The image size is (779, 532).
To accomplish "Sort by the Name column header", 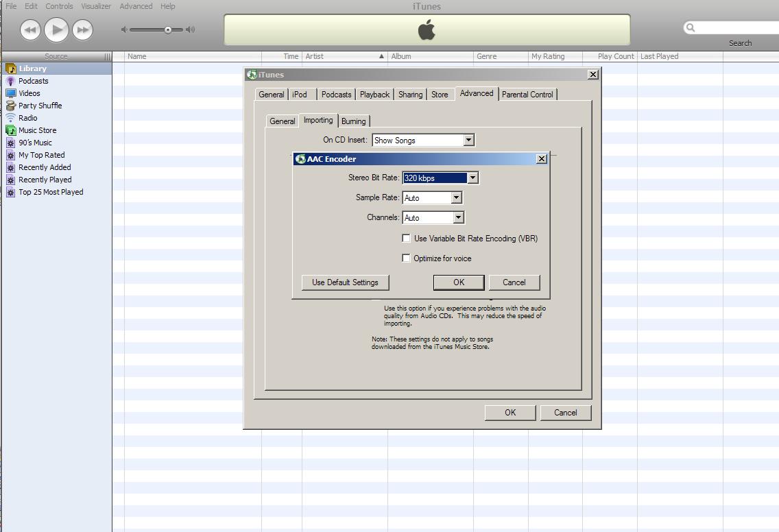I will tap(193, 56).
